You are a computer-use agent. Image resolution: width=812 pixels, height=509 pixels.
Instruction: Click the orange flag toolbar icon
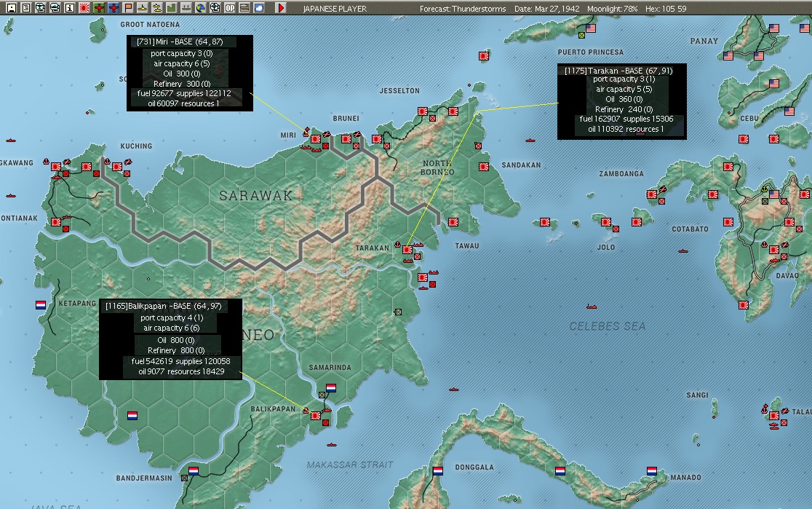pyautogui.click(x=128, y=8)
